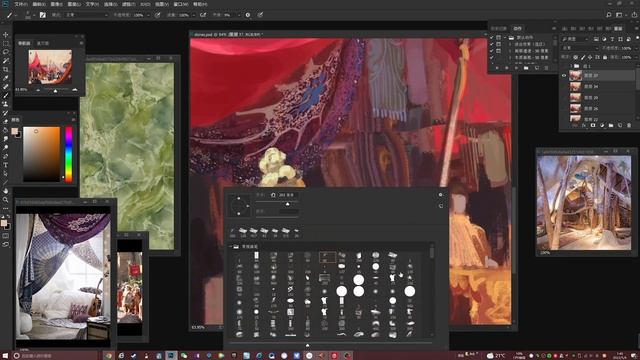Select the Brush tool in the toolbar
The width and height of the screenshot is (640, 360).
(x=6, y=96)
